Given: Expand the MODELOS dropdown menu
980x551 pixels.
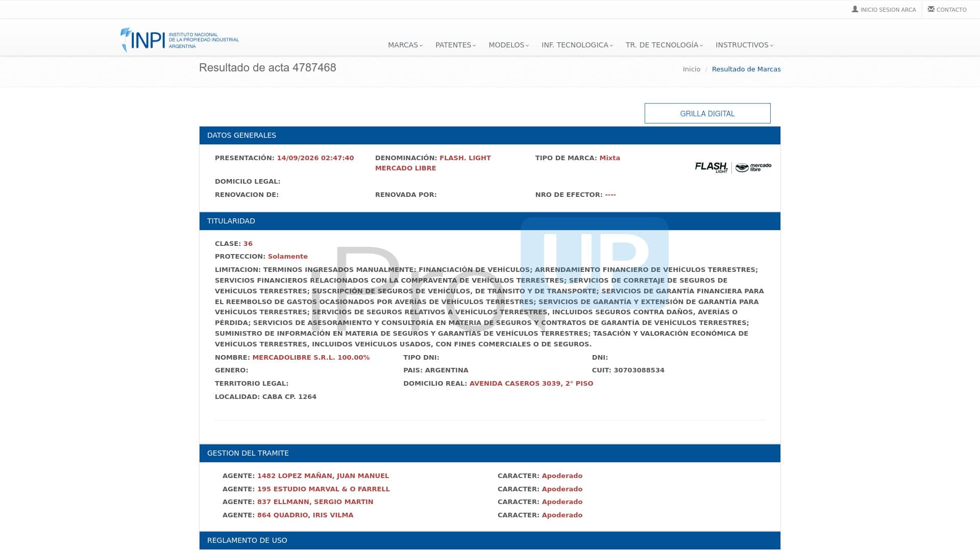Looking at the screenshot, I should click(508, 45).
